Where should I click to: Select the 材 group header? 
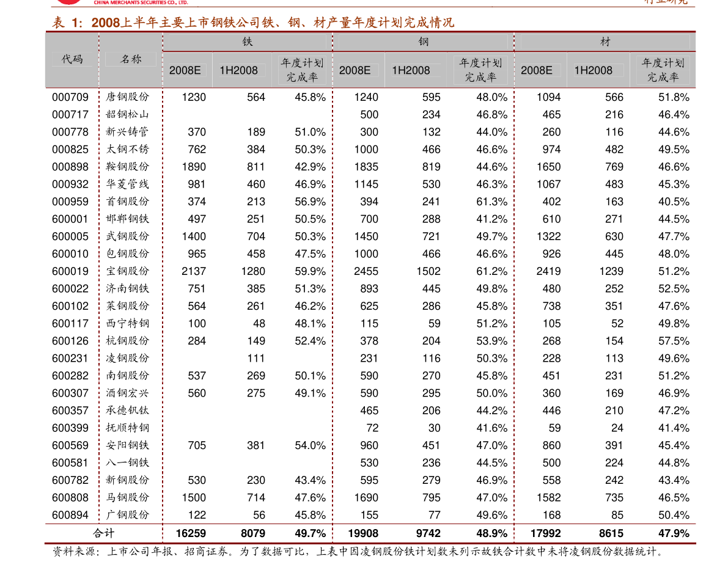[x=605, y=42]
